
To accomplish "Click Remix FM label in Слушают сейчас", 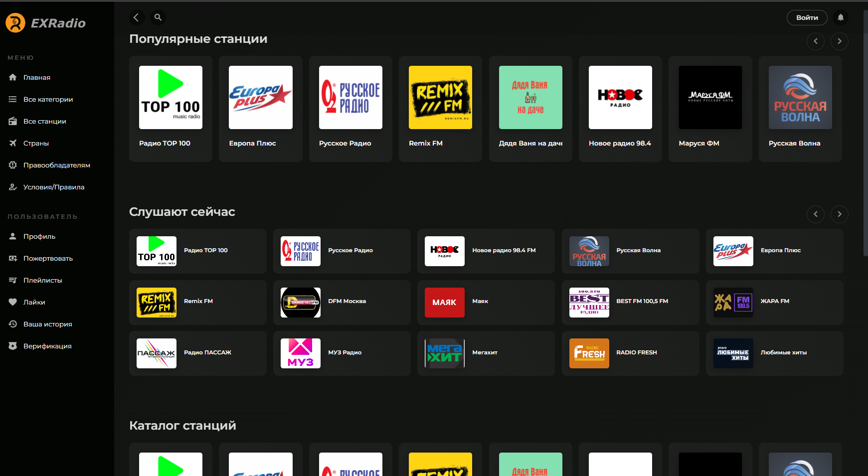I will click(x=198, y=301).
